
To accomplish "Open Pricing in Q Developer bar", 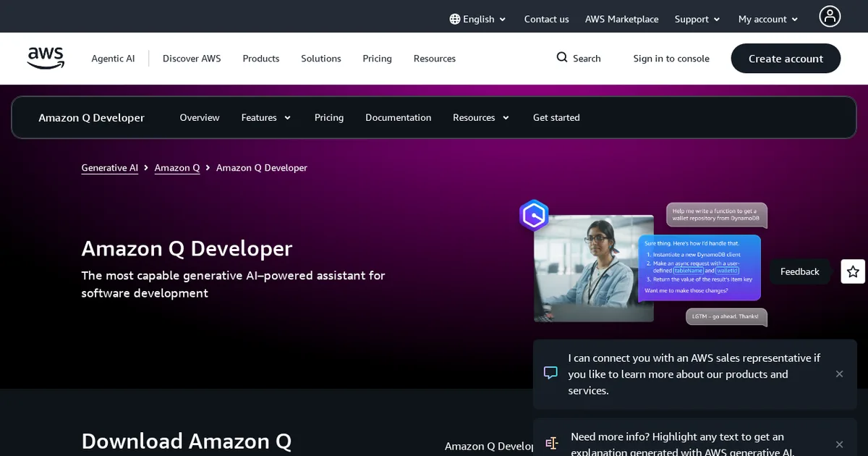I will coord(329,117).
